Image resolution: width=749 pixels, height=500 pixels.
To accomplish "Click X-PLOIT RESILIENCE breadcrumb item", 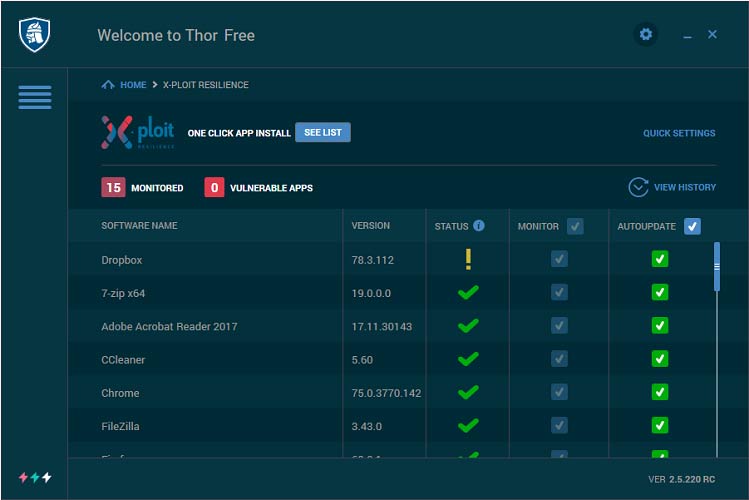I will 205,85.
